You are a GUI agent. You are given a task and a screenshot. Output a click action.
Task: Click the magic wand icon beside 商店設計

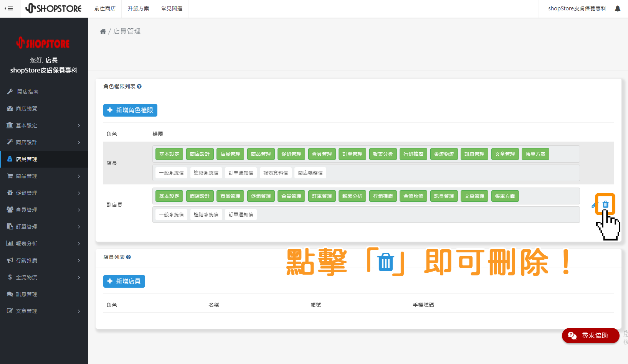[10, 142]
